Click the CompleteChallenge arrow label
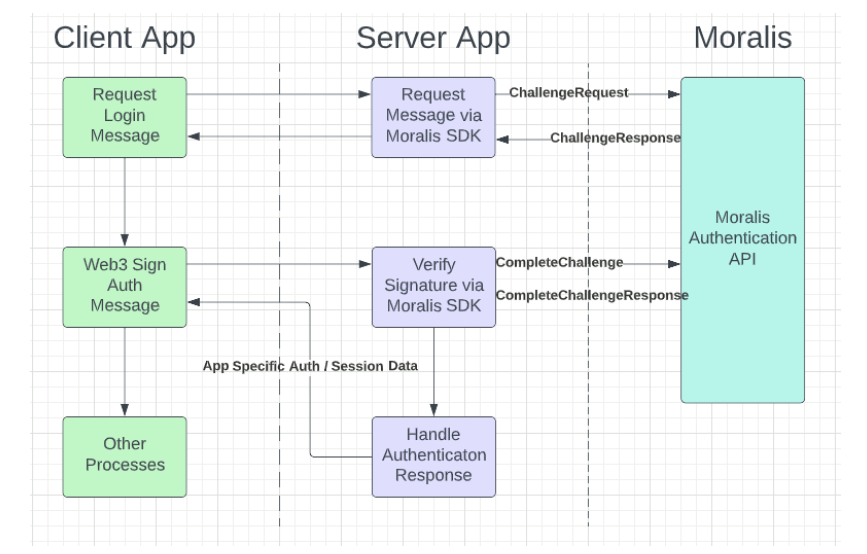 pyautogui.click(x=559, y=262)
